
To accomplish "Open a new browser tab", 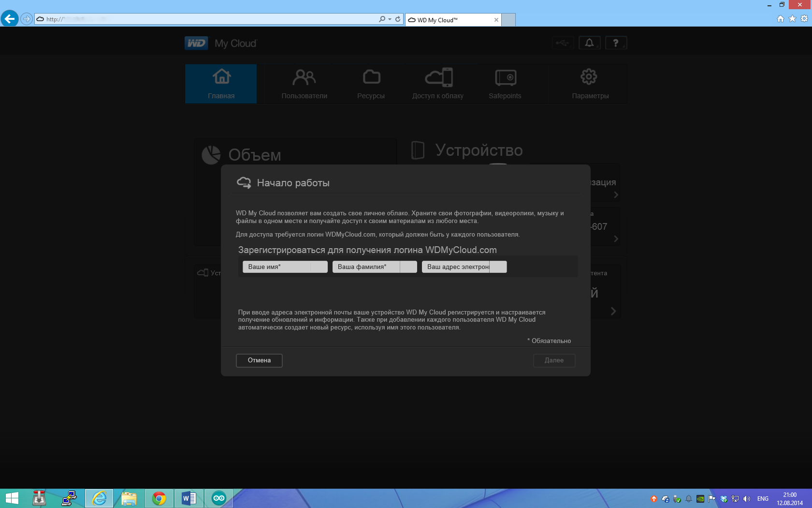I will pos(508,20).
